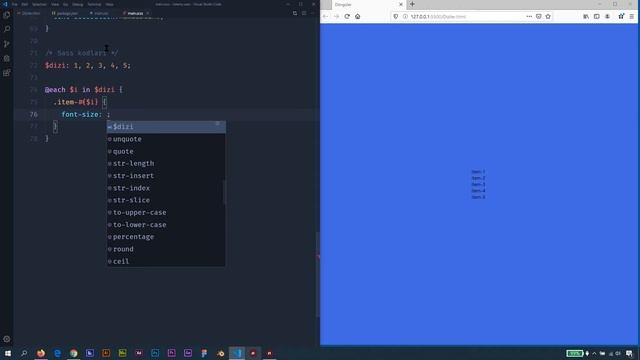
Task: Select round suggestion
Action: [166, 249]
